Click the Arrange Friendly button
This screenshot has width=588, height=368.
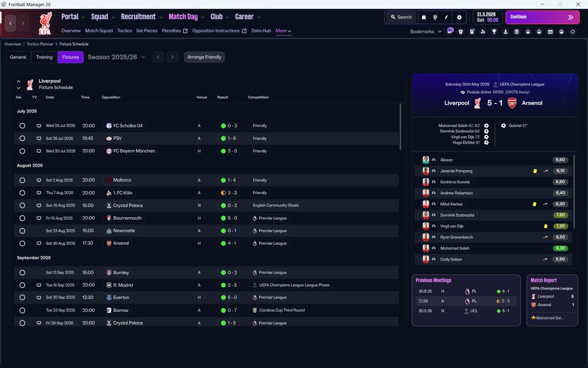tap(204, 57)
